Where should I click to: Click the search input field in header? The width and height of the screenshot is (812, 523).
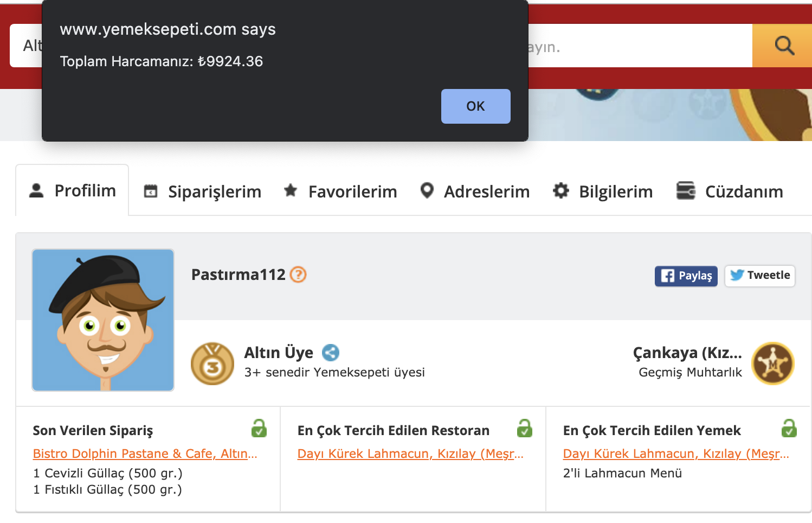click(640, 46)
